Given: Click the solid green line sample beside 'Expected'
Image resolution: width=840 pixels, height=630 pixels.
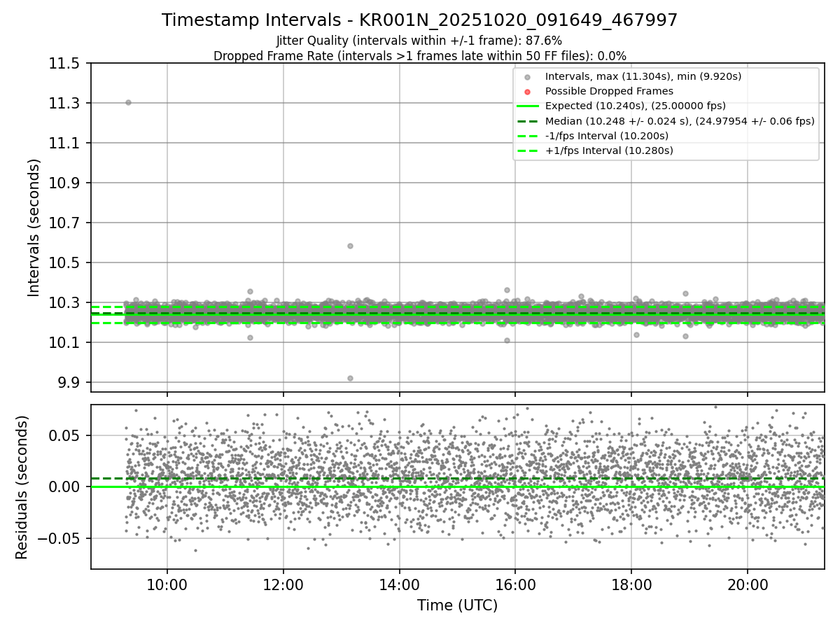Looking at the screenshot, I should pos(528,106).
